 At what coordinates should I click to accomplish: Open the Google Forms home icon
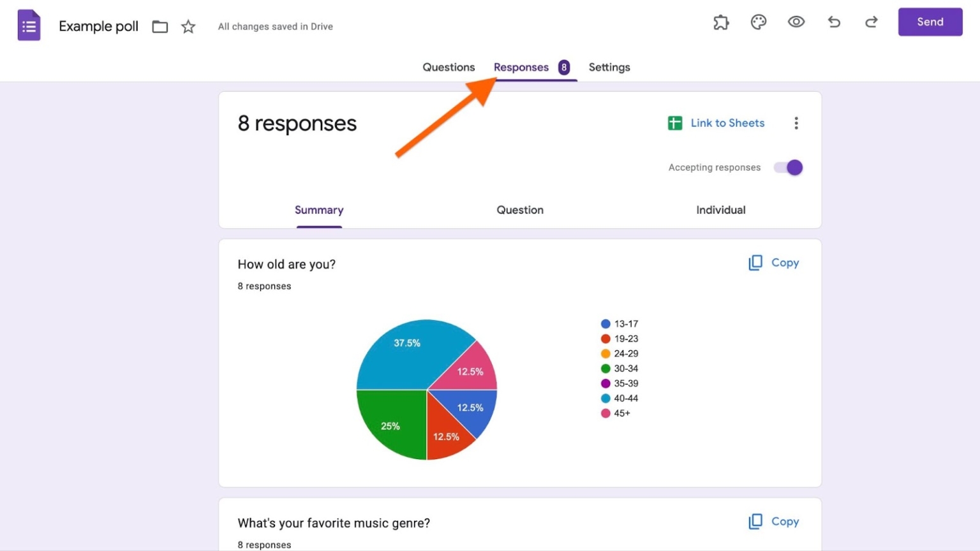[x=29, y=24]
